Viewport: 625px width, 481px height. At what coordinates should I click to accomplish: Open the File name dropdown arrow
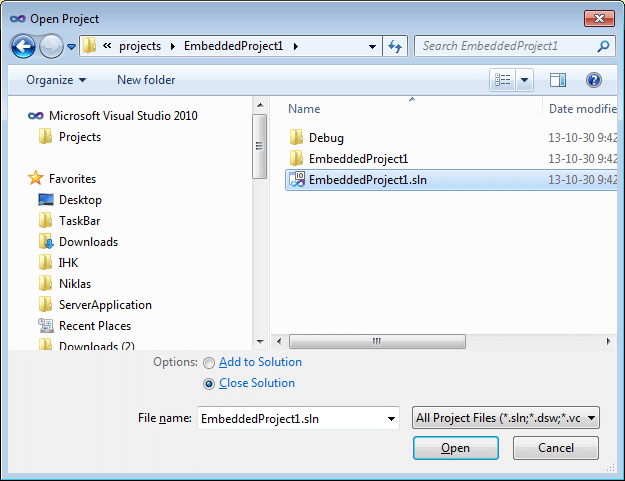click(391, 418)
